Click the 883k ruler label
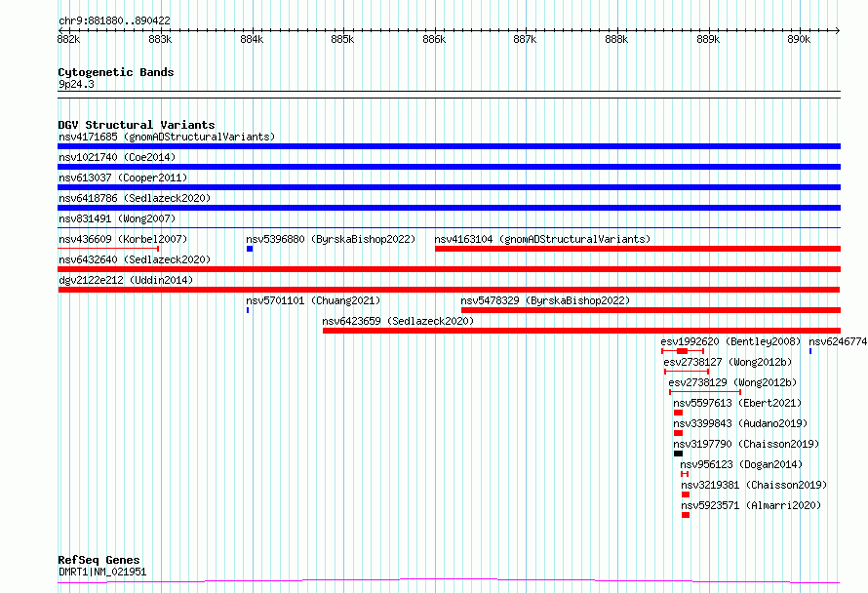The width and height of the screenshot is (868, 593). [160, 39]
